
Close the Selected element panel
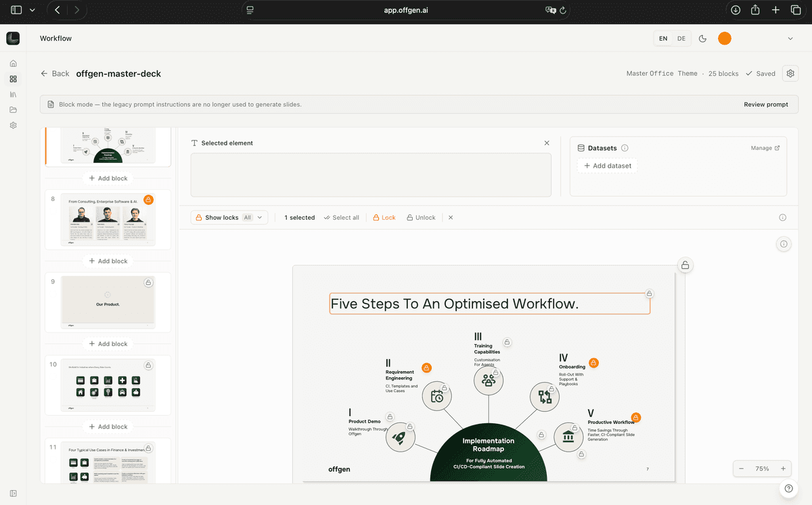pyautogui.click(x=547, y=143)
